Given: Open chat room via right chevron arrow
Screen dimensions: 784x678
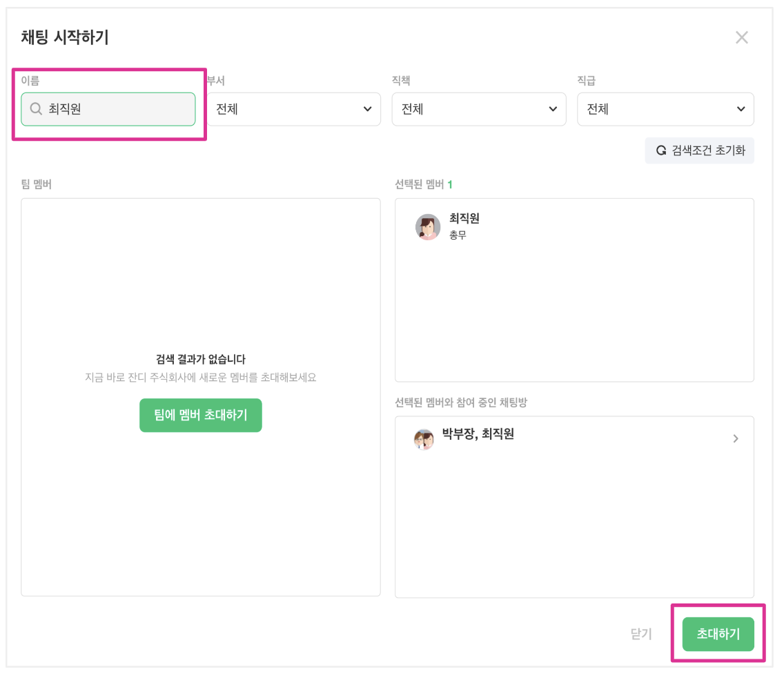Looking at the screenshot, I should click(x=736, y=438).
